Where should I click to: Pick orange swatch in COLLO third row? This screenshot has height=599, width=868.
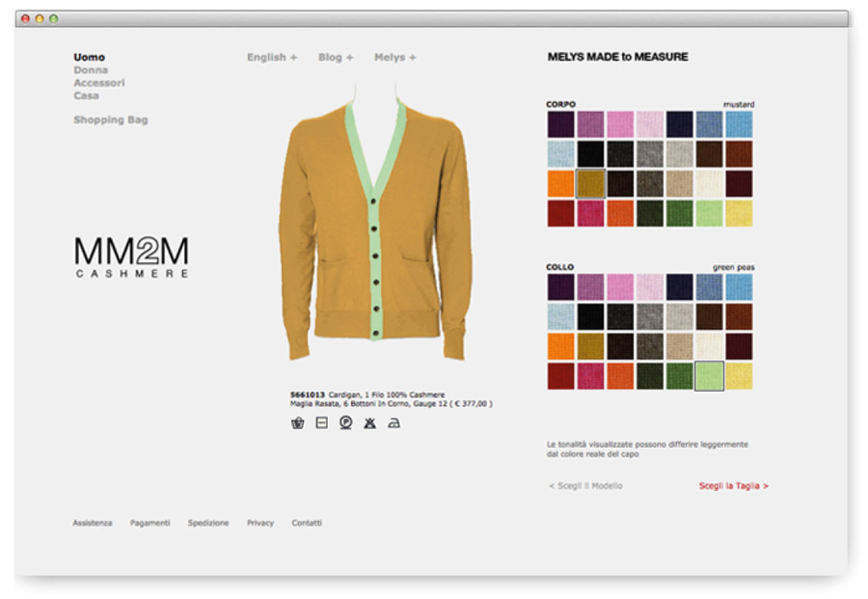point(560,346)
